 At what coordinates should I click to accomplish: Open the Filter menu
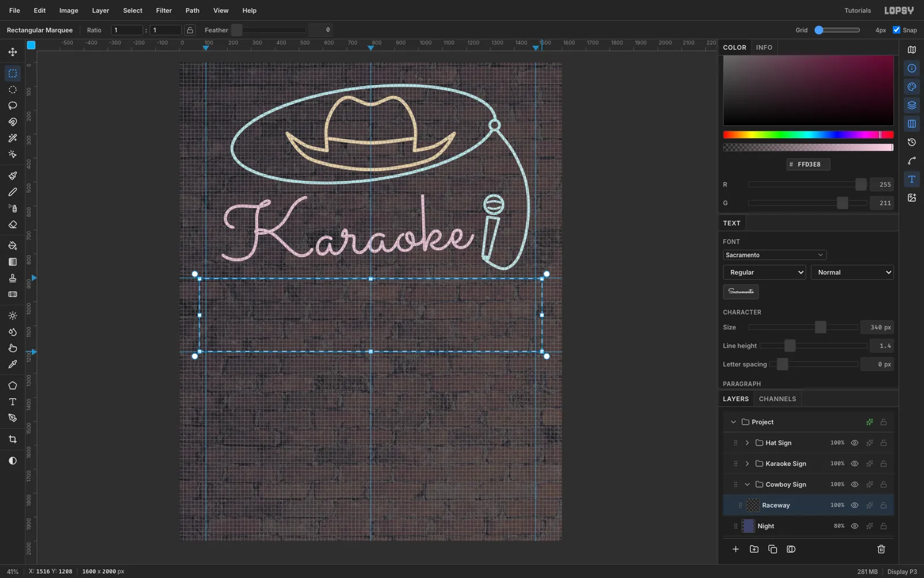[164, 10]
